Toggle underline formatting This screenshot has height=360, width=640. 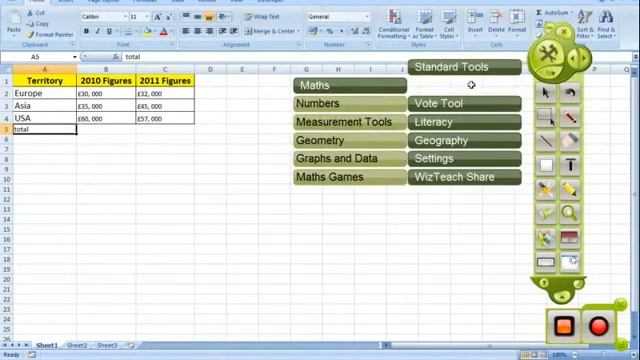coord(109,31)
